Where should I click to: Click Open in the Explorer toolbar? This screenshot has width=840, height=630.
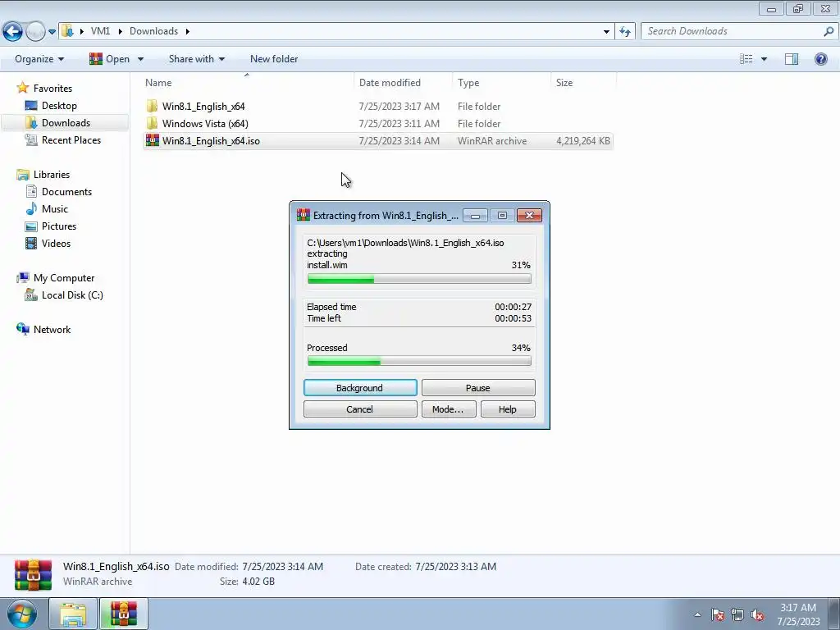pyautogui.click(x=110, y=59)
